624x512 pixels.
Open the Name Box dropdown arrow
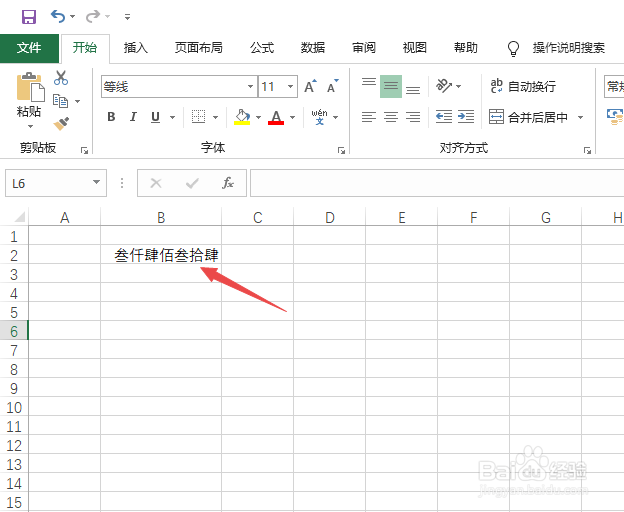[96, 183]
